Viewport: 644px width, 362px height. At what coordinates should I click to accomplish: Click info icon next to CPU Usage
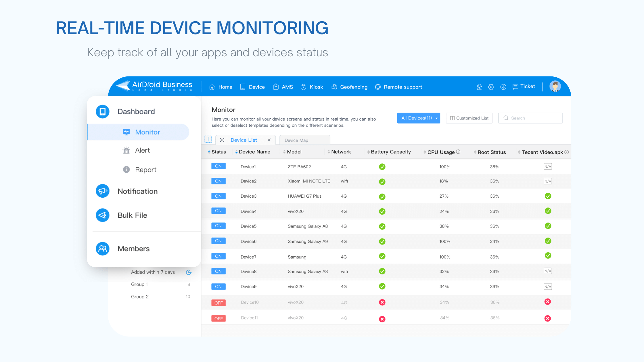click(x=458, y=152)
